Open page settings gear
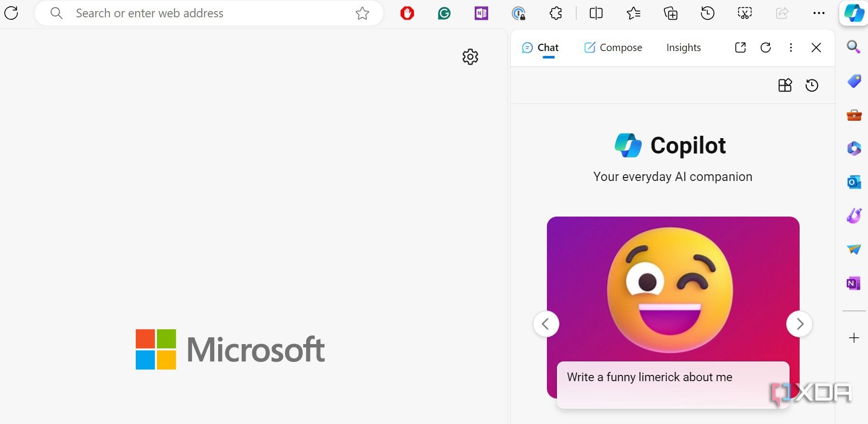Viewport: 868px width, 424px height. [470, 57]
